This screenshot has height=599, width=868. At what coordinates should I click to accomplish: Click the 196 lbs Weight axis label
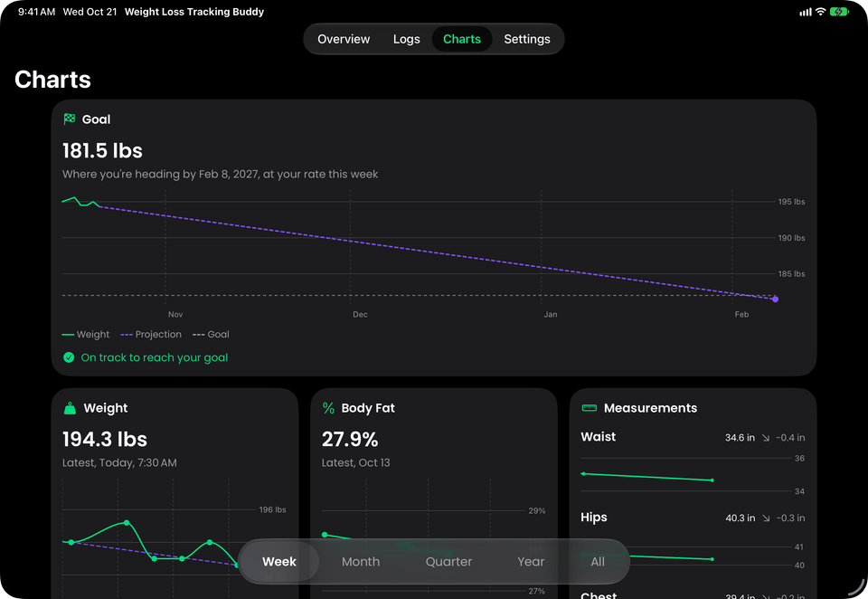pyautogui.click(x=273, y=509)
